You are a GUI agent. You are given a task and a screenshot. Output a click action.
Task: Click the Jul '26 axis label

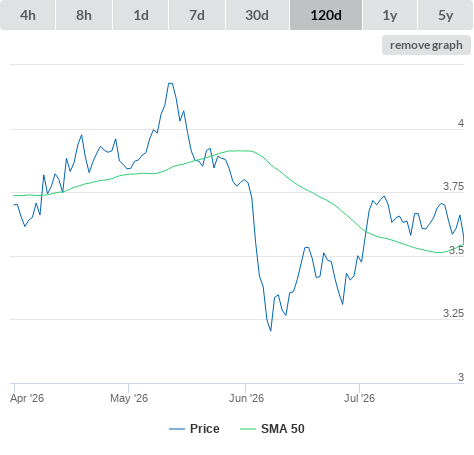point(359,398)
